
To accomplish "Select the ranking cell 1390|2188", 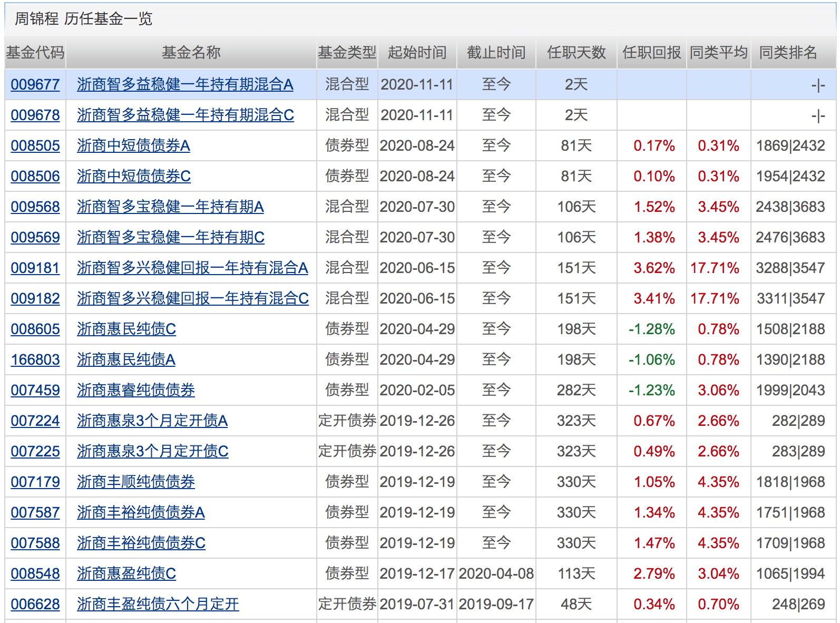I will [x=790, y=359].
